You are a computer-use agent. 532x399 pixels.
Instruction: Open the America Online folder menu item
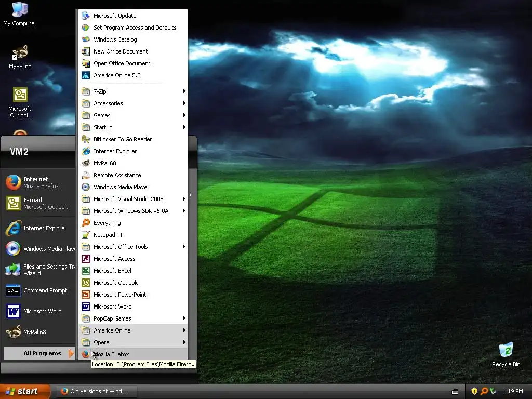[133, 330]
